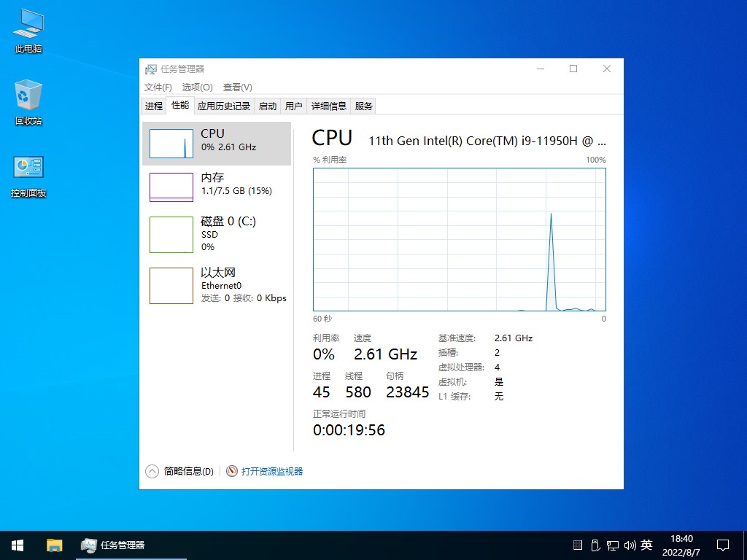The image size is (747, 560).
Task: Open 打开资源监视器 resource monitor link
Action: [271, 471]
